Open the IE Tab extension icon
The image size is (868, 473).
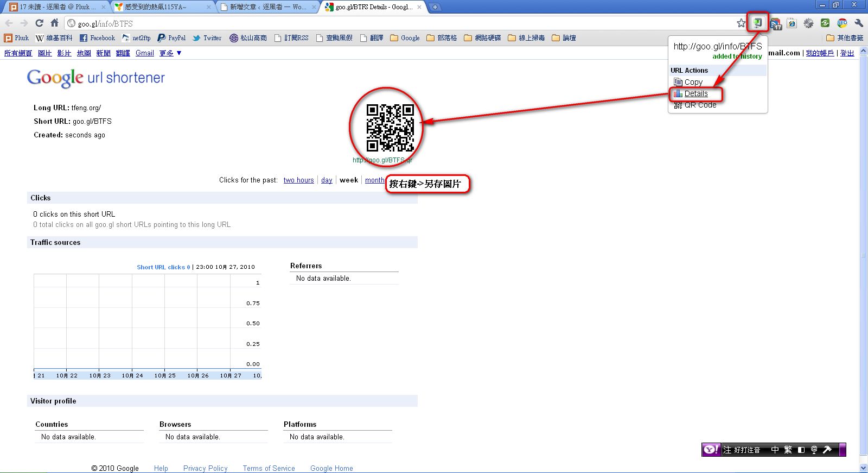(792, 23)
